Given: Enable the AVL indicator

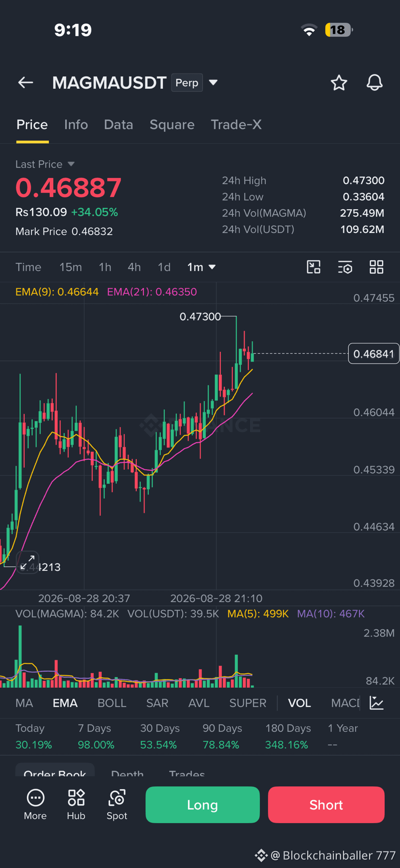Looking at the screenshot, I should 199,703.
